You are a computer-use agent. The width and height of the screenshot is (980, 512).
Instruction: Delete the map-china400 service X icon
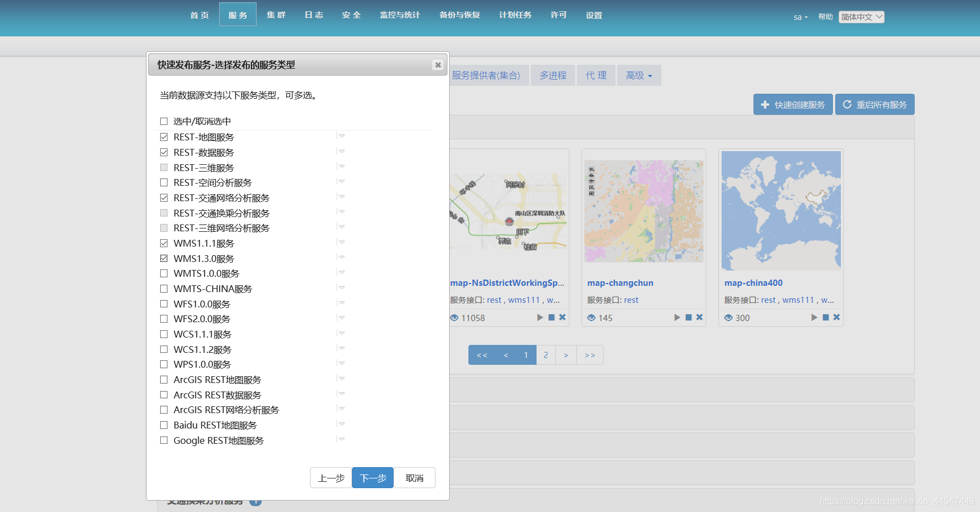coord(836,318)
